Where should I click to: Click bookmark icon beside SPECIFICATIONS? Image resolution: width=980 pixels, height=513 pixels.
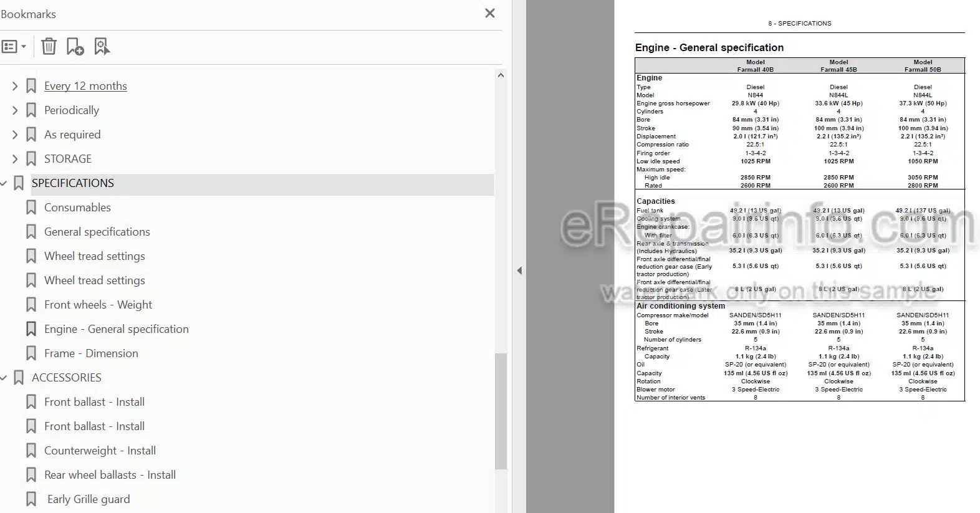19,183
